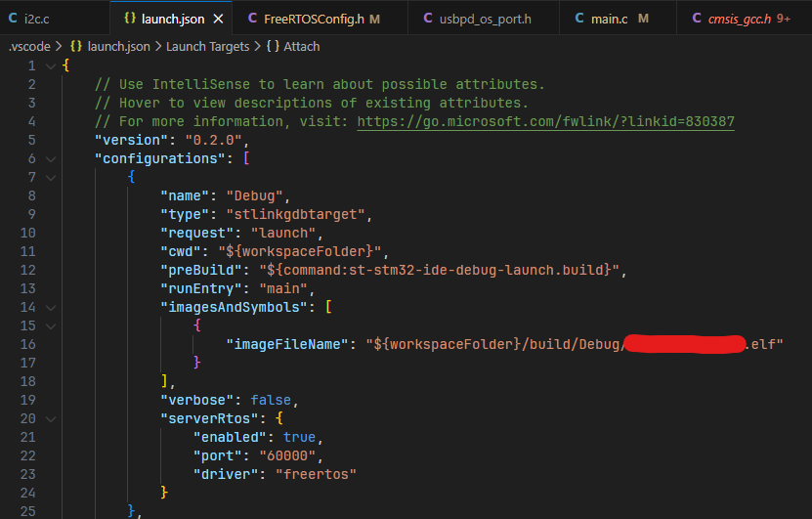Click the "name" key on line 8
The image size is (812, 519).
coord(185,195)
